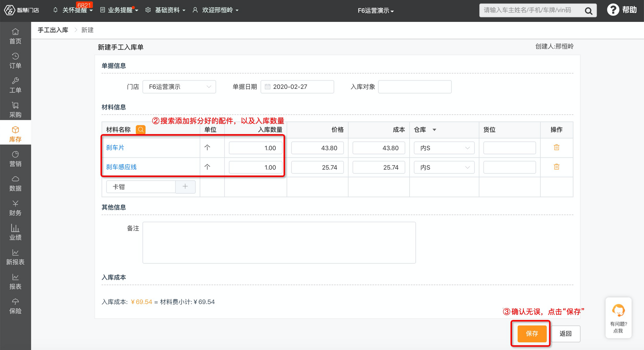
Task: Click 刹车感应线 价格 field 25.74
Action: 317,167
